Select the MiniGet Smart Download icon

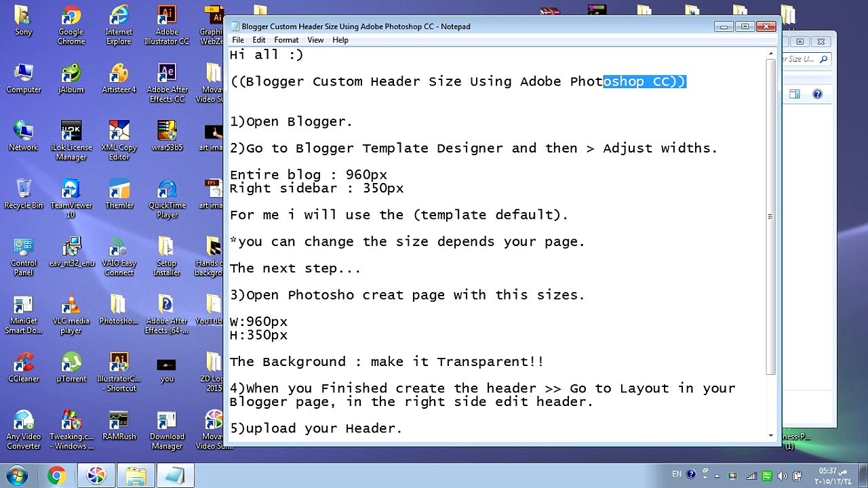(x=23, y=316)
